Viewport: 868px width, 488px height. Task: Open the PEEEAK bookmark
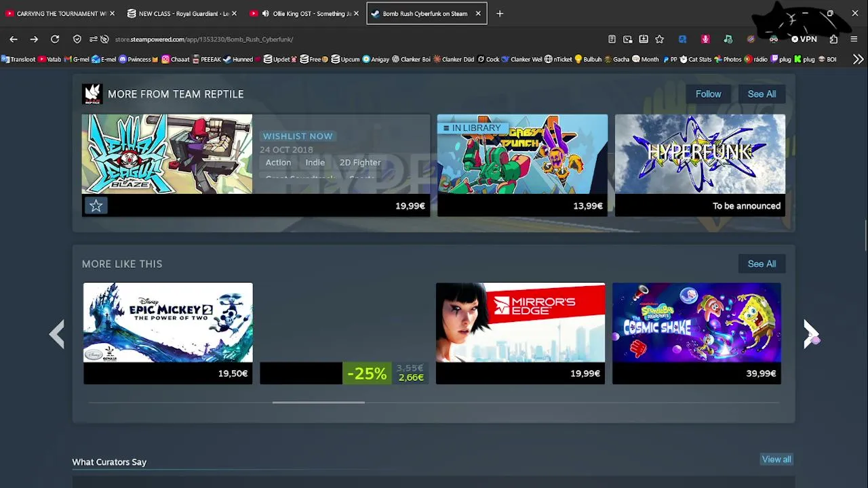click(x=206, y=59)
